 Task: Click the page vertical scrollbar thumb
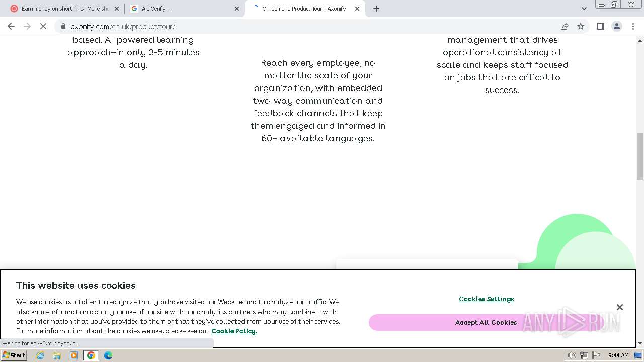[640, 156]
